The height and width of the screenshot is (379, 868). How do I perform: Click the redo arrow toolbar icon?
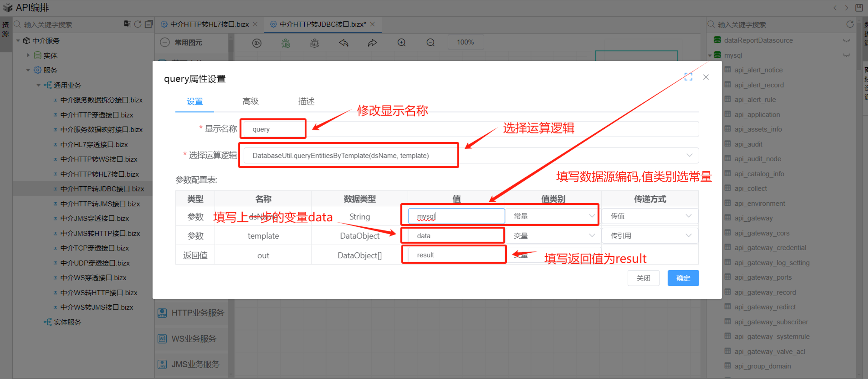coord(372,43)
